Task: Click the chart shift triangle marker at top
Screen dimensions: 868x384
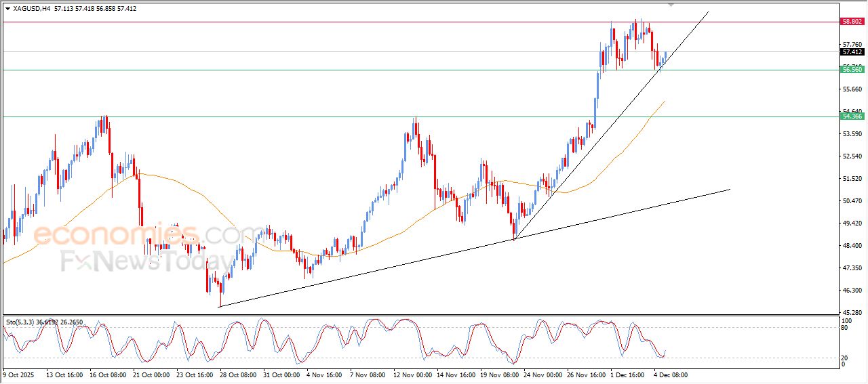Action: tap(671, 5)
